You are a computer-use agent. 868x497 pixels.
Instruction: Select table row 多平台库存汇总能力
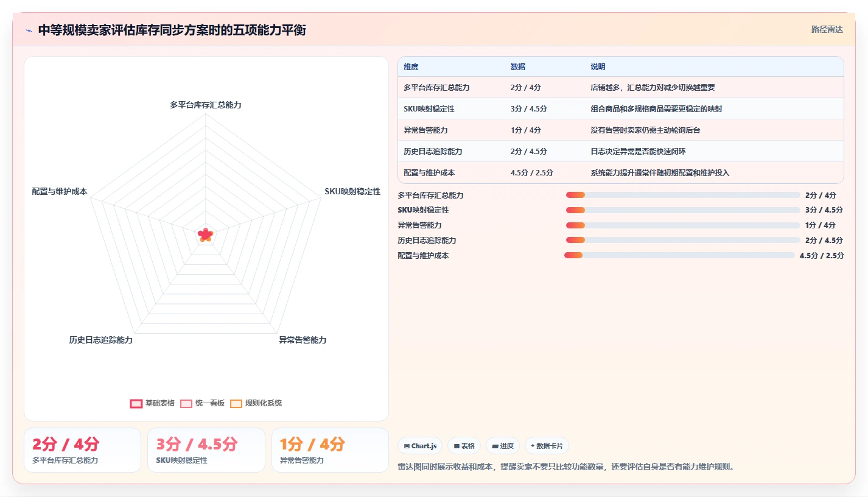point(621,88)
